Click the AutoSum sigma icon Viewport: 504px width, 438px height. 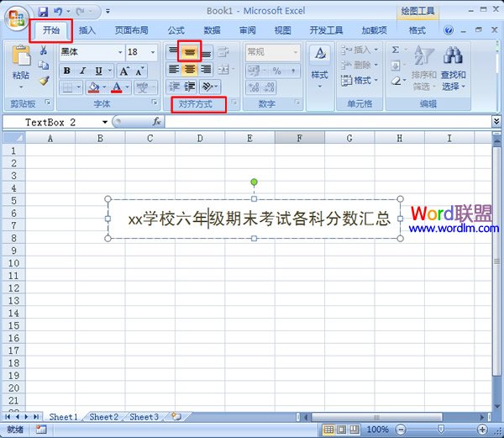coord(396,50)
